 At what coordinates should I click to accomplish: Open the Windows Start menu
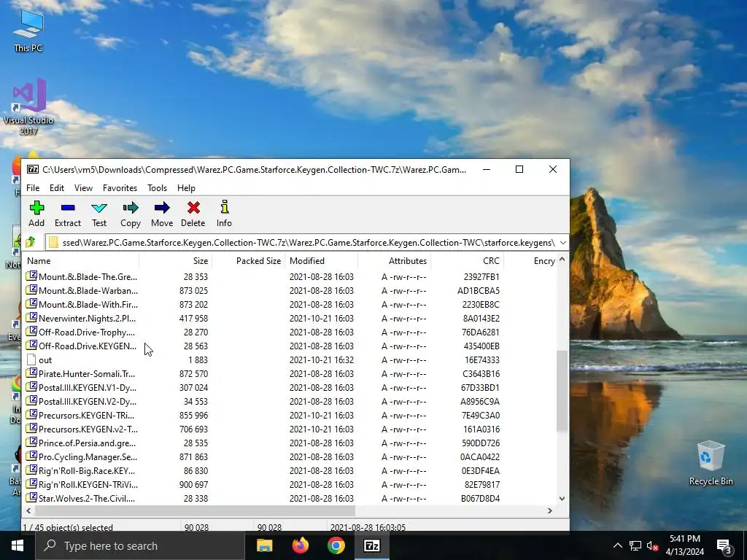pos(18,545)
